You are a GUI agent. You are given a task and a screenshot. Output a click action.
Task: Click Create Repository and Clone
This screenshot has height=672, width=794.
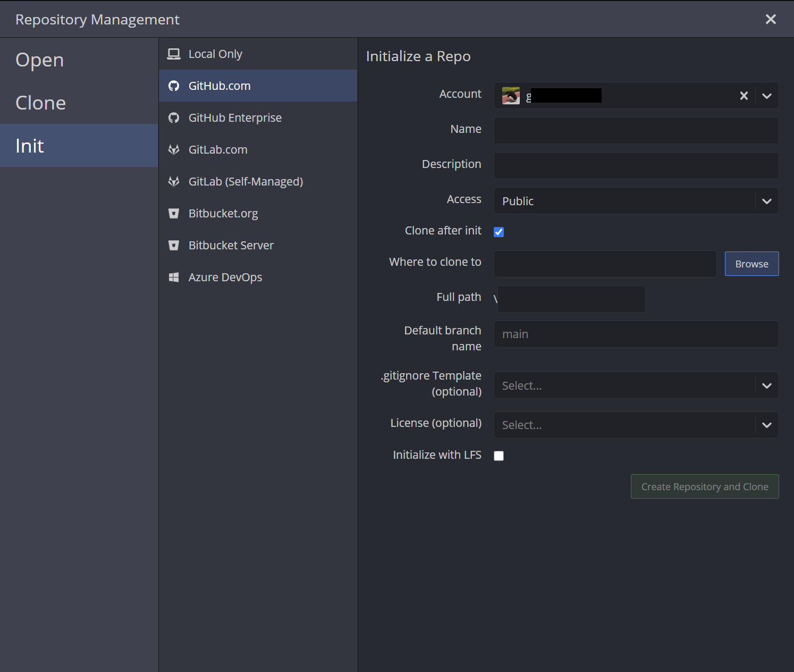(x=705, y=486)
